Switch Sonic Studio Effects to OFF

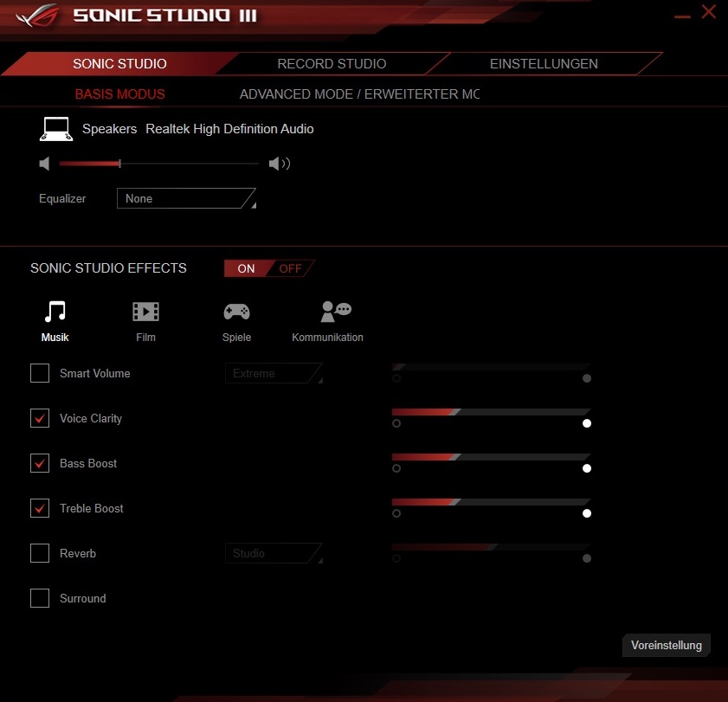click(291, 268)
